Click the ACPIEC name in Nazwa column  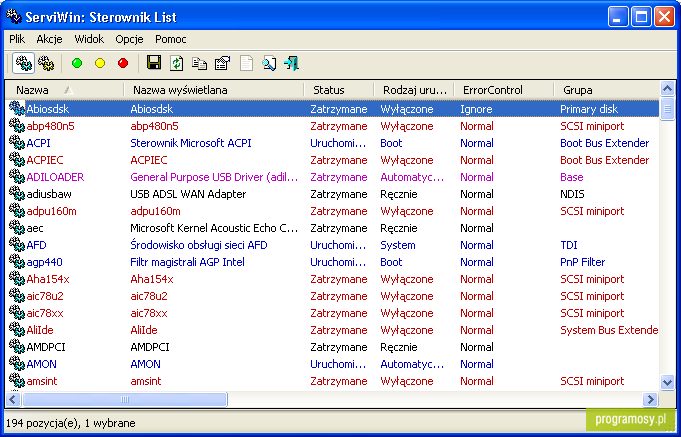[45, 160]
